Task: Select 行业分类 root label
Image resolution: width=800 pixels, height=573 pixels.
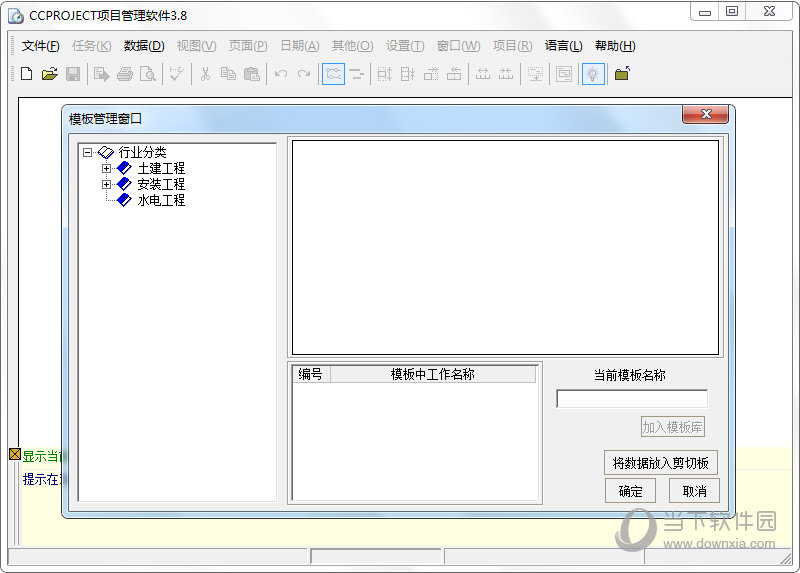Action: [142, 152]
